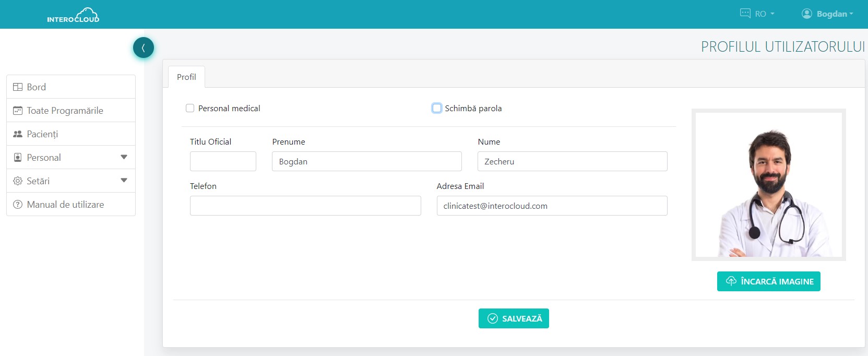
Task: Expand the Setări submenu arrow
Action: point(124,181)
